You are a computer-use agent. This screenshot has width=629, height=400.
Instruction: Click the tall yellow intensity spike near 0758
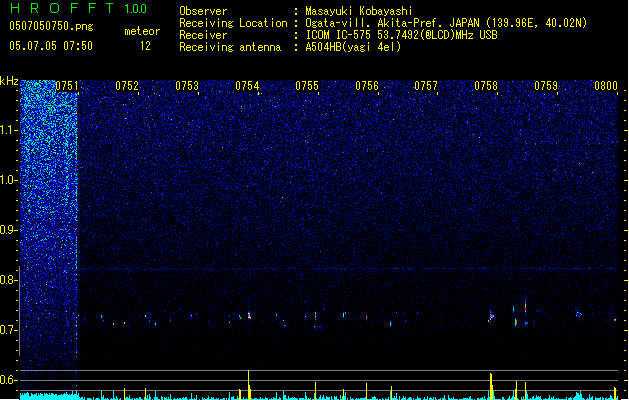tap(491, 386)
